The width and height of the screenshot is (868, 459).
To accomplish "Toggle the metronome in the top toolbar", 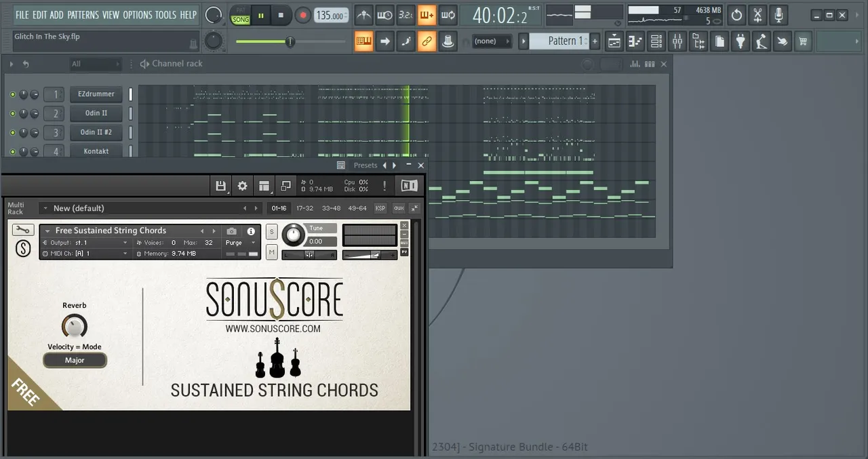I will [x=363, y=15].
